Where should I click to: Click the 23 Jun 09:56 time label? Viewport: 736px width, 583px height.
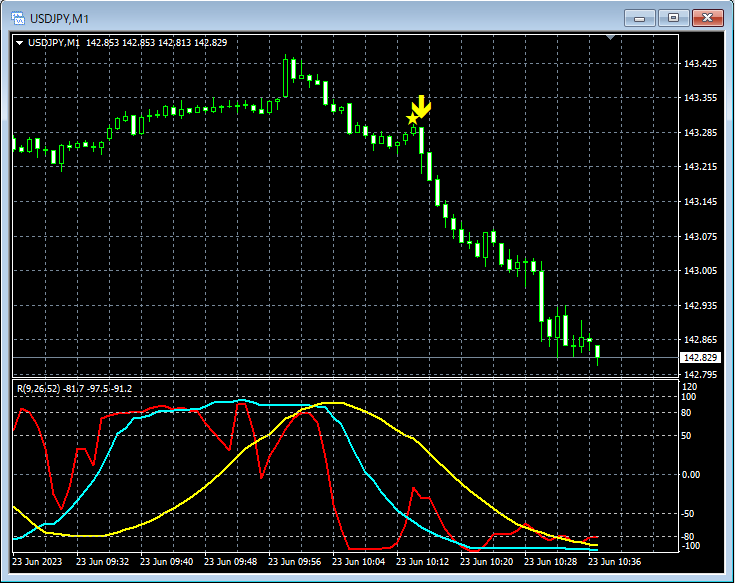point(295,561)
